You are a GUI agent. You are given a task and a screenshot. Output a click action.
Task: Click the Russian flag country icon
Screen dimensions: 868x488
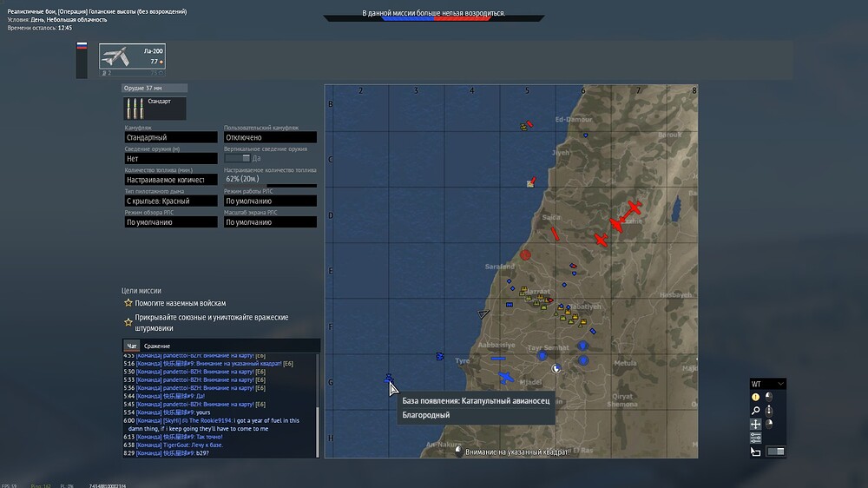pos(82,46)
